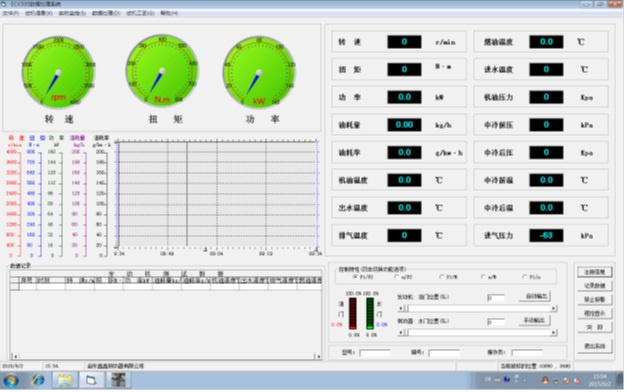
Task: Open the File Explorer folder taskbar icon
Action: tap(64, 380)
